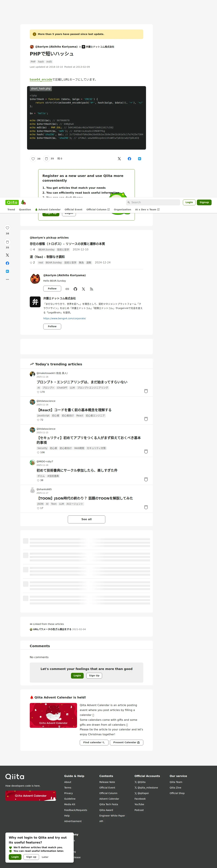Open koriym's X profile icon
217x868 pixels.
83,289
